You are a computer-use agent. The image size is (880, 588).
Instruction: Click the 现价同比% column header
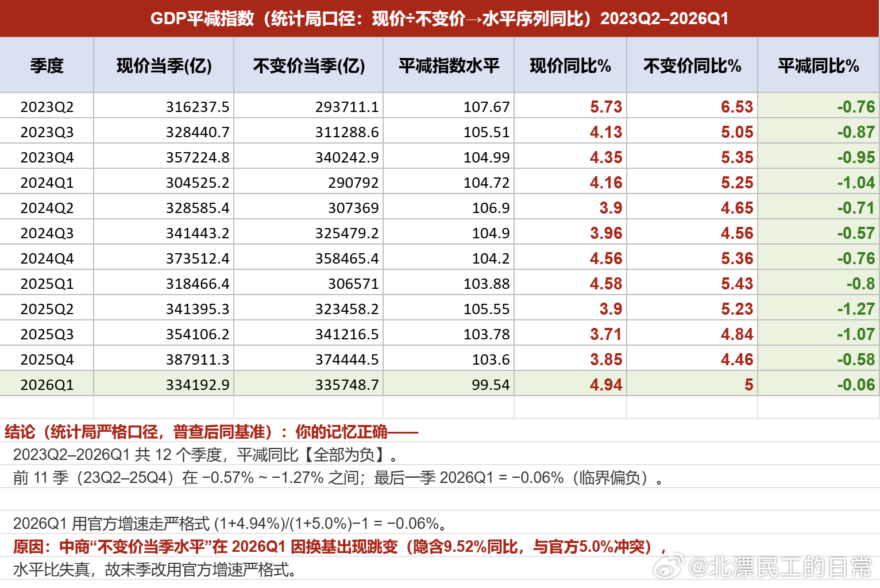tap(570, 65)
